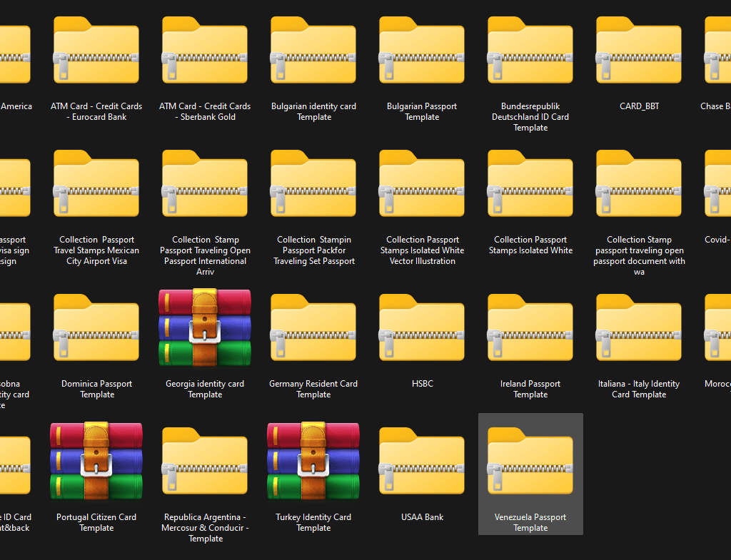Click the partially visible Chase zip icon
The image size is (731, 560).
pos(717,50)
